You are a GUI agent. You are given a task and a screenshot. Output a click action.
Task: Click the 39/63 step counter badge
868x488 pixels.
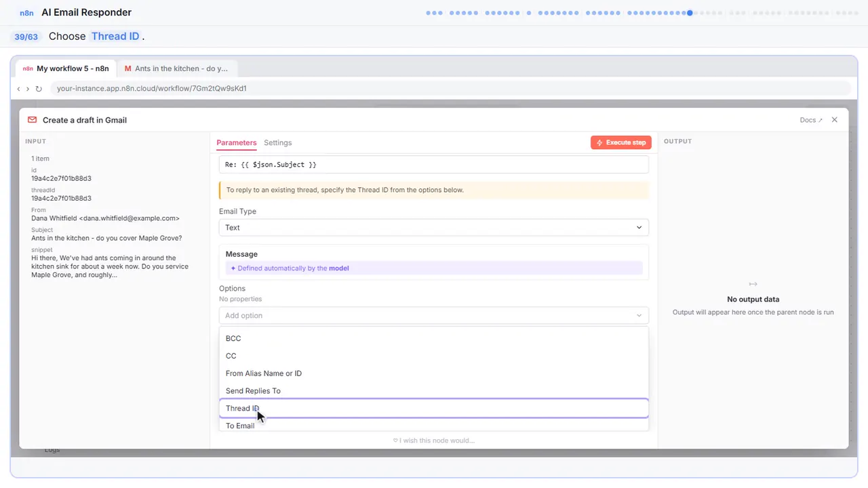point(26,37)
